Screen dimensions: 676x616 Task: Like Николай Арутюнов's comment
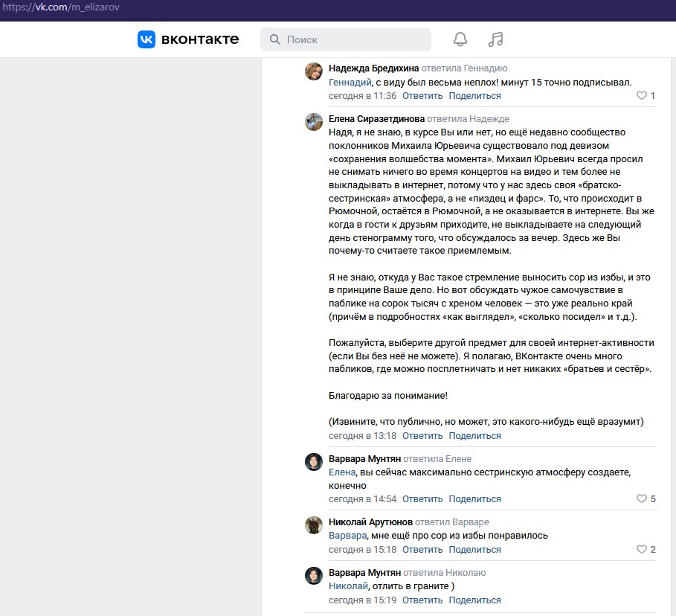pos(642,549)
